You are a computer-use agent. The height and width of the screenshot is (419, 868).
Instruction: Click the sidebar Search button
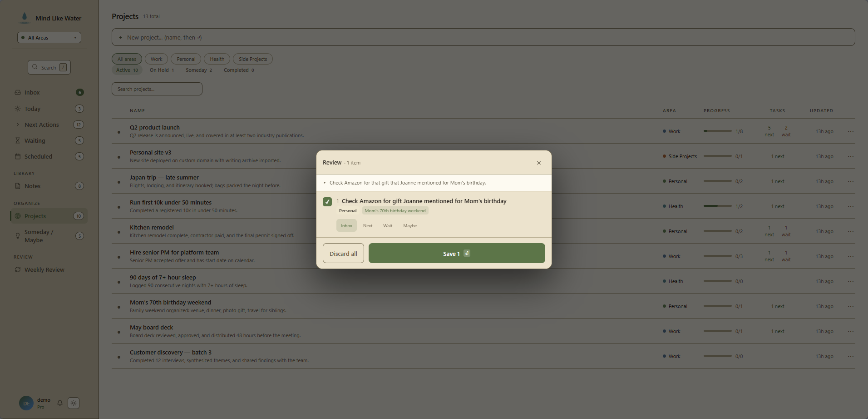[49, 67]
